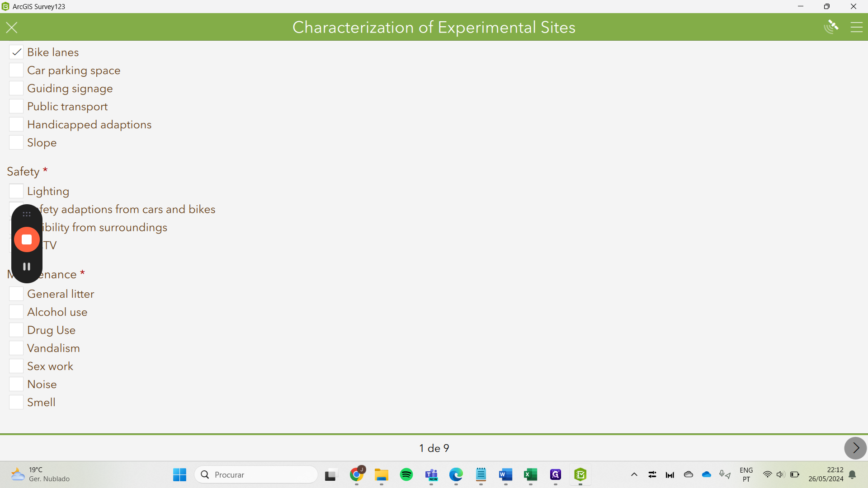The height and width of the screenshot is (488, 868).
Task: Click the recorder drag handle dots
Action: [x=27, y=214]
